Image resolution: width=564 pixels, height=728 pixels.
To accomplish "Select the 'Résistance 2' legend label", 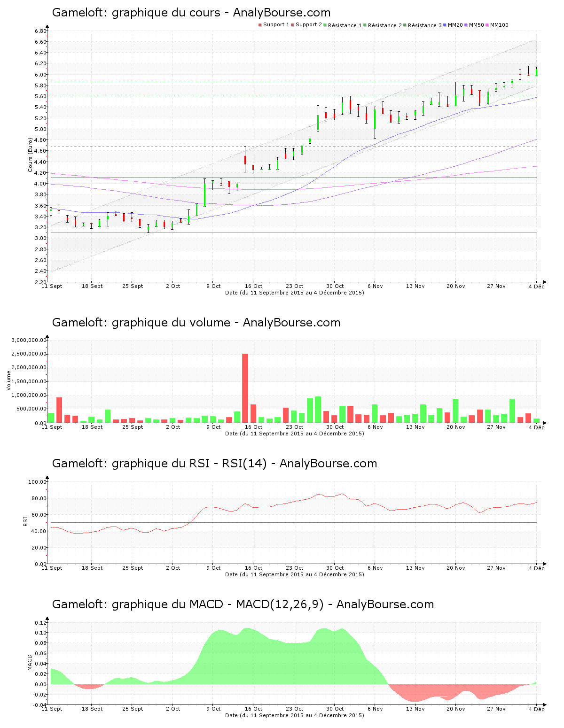I will (385, 25).
